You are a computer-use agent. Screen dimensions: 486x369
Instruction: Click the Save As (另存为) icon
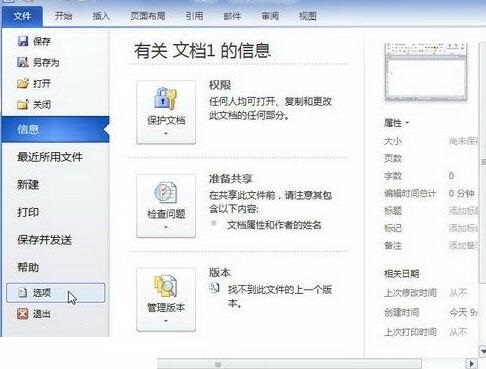click(23, 62)
